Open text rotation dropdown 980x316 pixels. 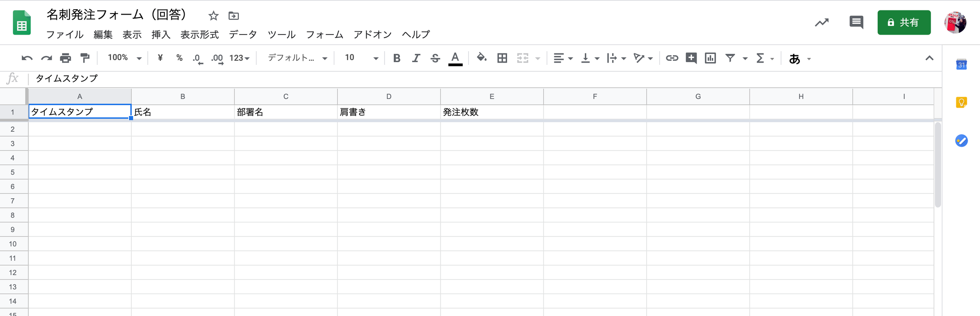643,58
